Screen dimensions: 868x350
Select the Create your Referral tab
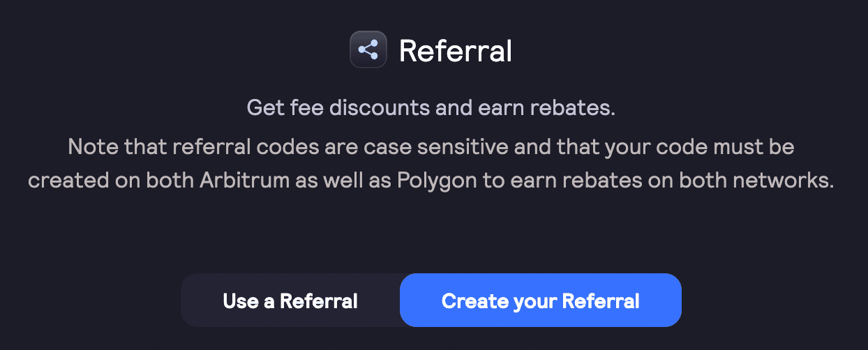[540, 301]
